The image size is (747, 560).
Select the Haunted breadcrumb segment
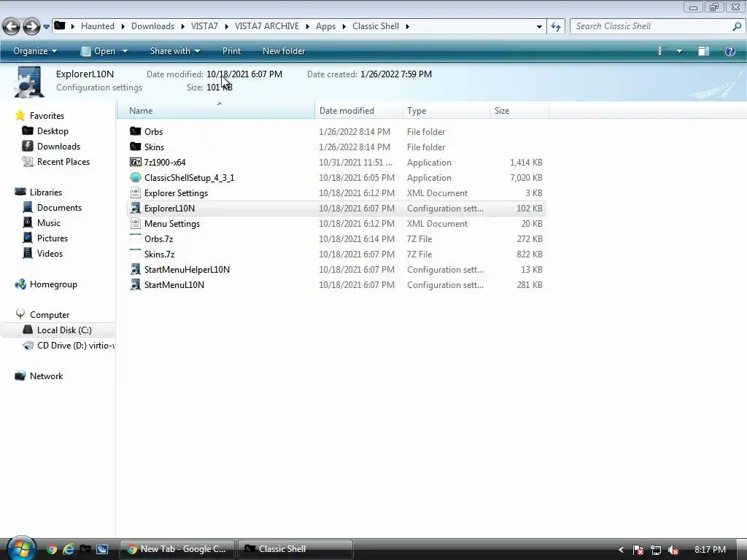pos(98,26)
